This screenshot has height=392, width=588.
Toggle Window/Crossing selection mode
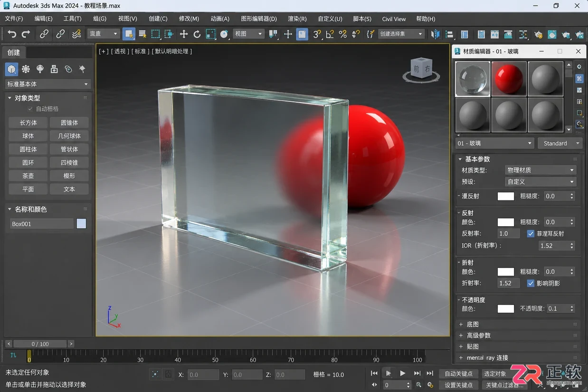(x=169, y=34)
